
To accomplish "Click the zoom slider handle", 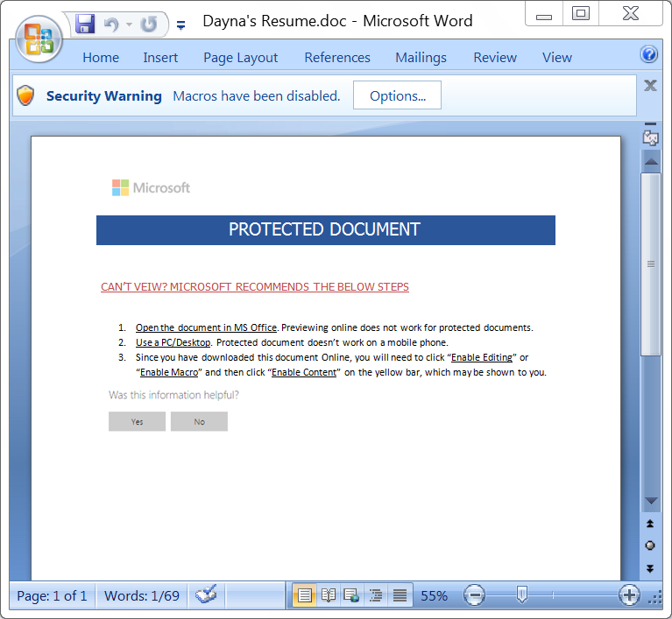I will coord(521,594).
